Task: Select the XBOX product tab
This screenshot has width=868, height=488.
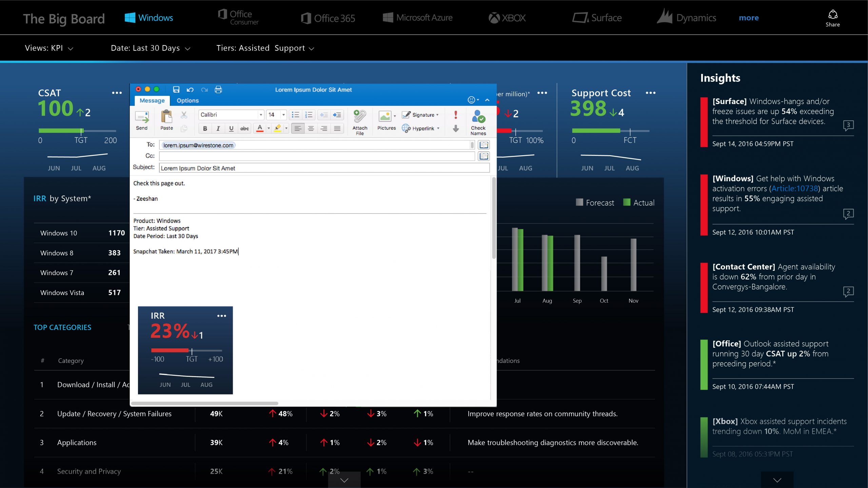Action: (x=507, y=18)
